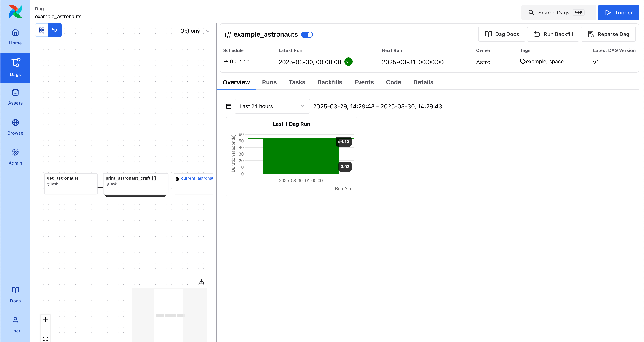The height and width of the screenshot is (342, 644).
Task: Trigger a new DAG run
Action: 618,13
